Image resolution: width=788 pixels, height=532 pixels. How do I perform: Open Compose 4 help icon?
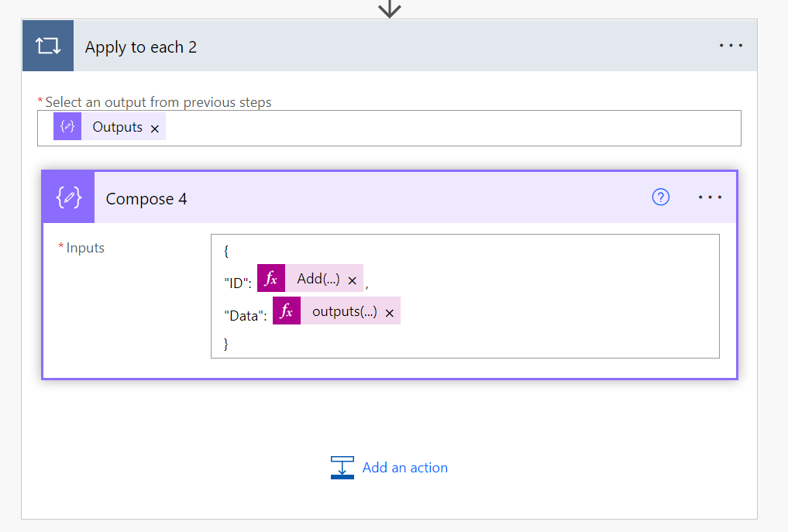(660, 197)
